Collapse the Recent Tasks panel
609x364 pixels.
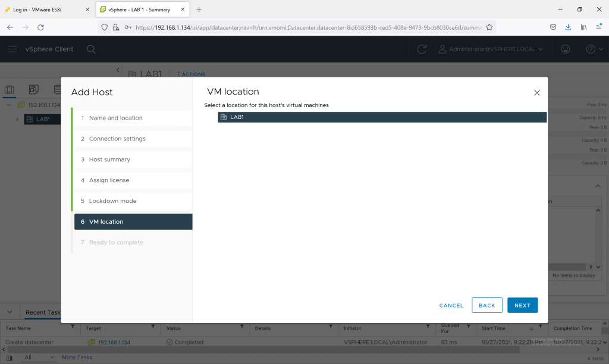coord(10,312)
